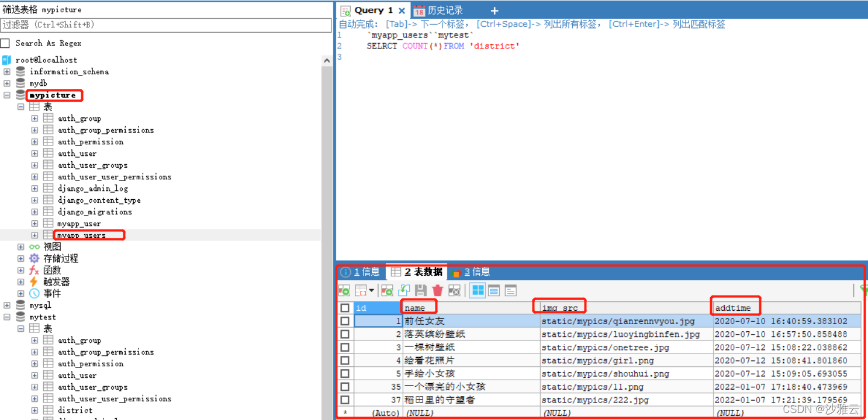The height and width of the screenshot is (420, 868).
Task: Click the calendar icon of 历史记录 tab
Action: click(419, 11)
